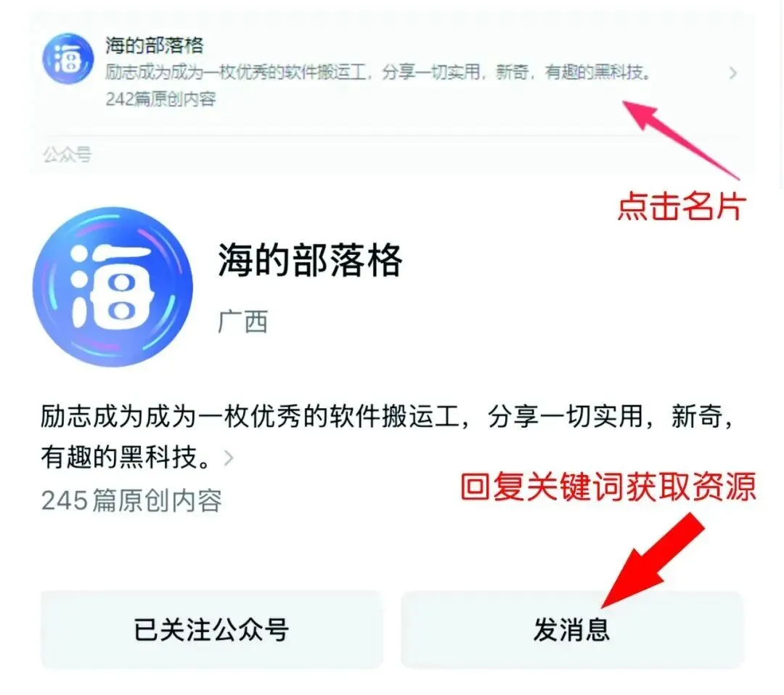The height and width of the screenshot is (695, 784).
Task: Open the 245篇原创内容 link
Action: [x=131, y=500]
